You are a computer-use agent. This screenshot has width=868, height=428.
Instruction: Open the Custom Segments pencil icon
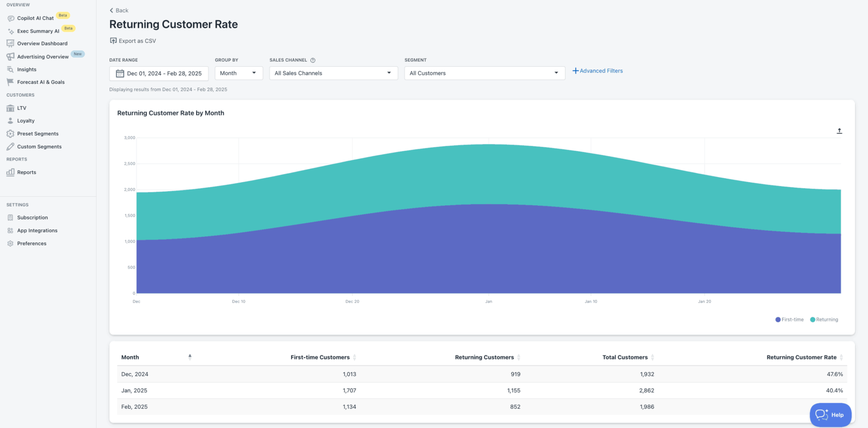point(10,146)
